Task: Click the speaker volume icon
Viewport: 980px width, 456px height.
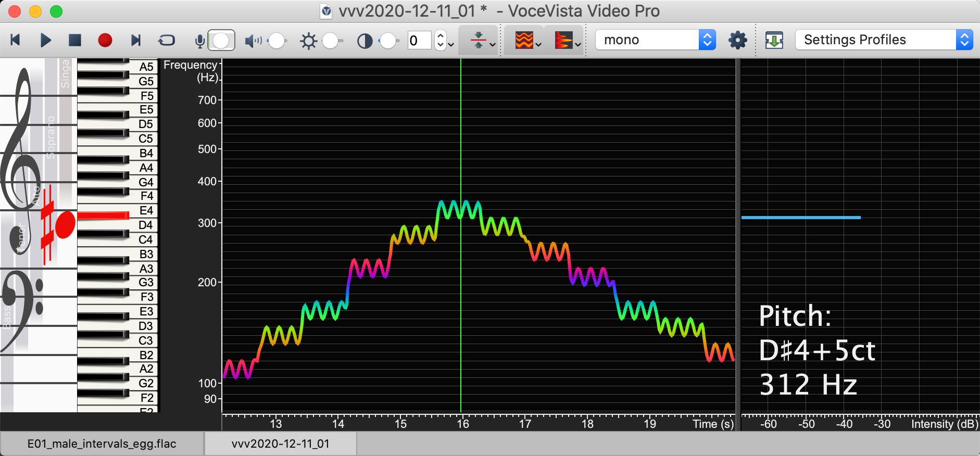Action: (x=253, y=41)
